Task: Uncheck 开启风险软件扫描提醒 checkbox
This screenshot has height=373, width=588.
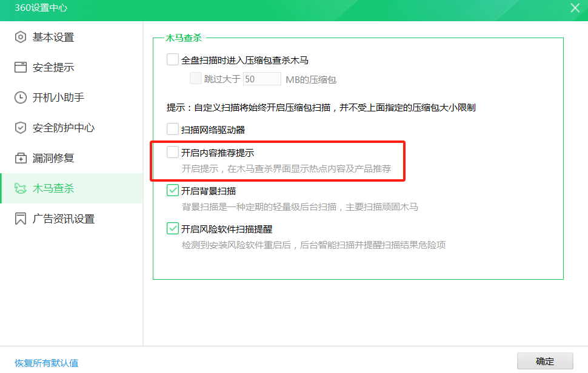Action: (173, 228)
